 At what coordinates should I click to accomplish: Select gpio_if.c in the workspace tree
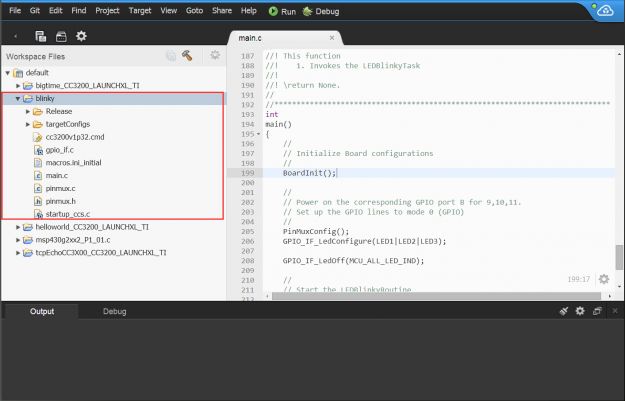[x=59, y=150]
